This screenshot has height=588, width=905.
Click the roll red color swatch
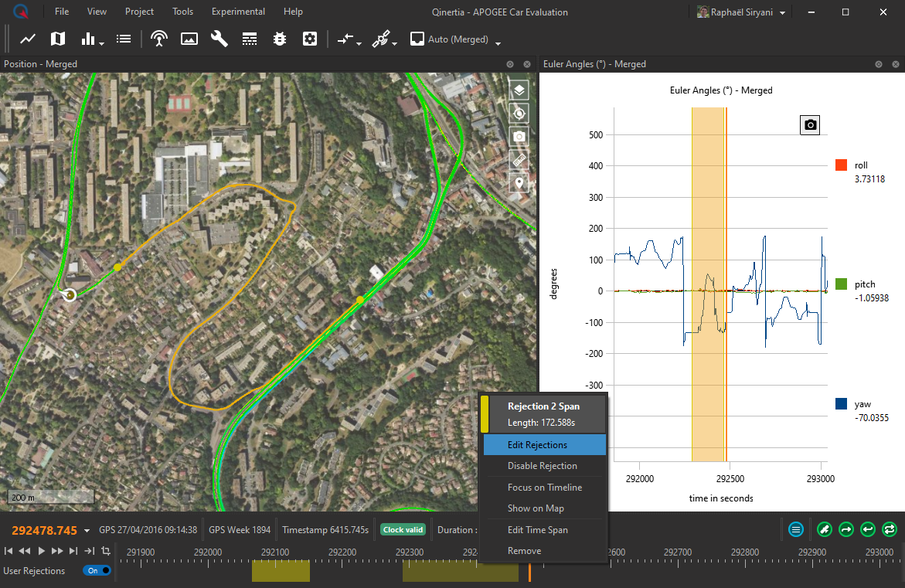point(842,165)
